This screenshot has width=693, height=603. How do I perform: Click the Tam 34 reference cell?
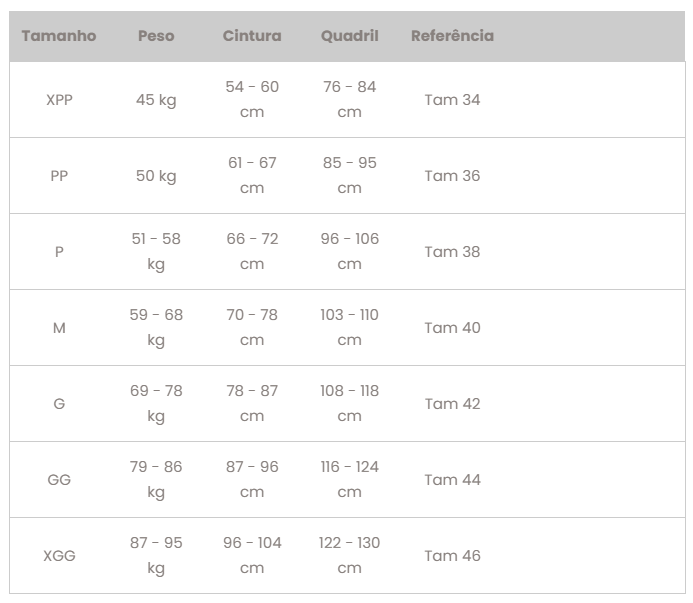pyautogui.click(x=452, y=100)
